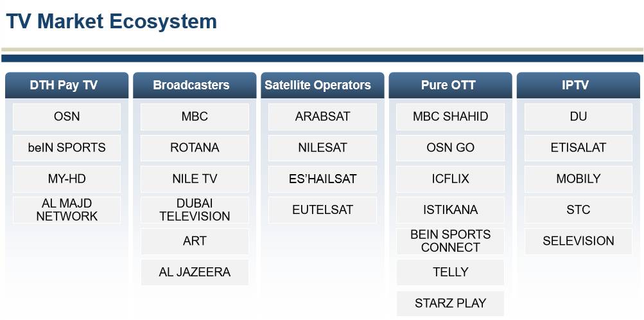The width and height of the screenshot is (644, 320).
Task: Click the DUBAI TELEVISION box
Action: point(195,210)
